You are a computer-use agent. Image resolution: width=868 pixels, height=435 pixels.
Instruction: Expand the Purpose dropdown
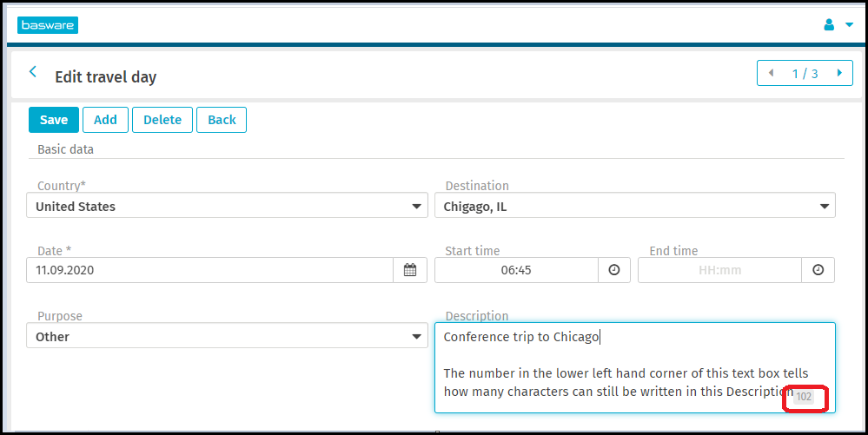[416, 337]
